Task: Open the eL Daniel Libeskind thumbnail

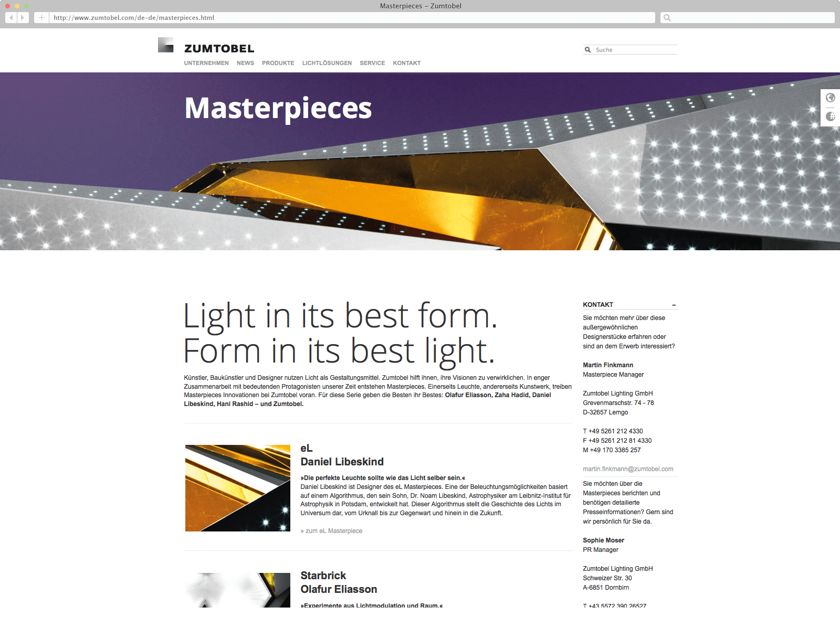Action: [x=238, y=488]
